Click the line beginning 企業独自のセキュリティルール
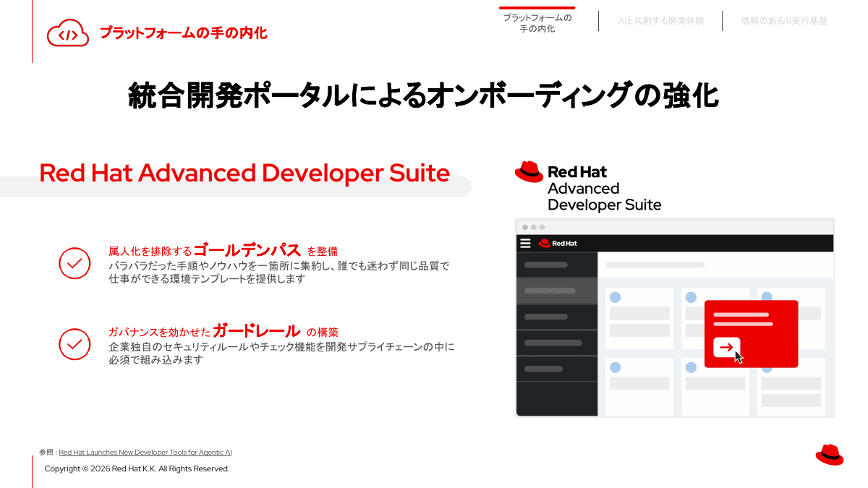 281,347
